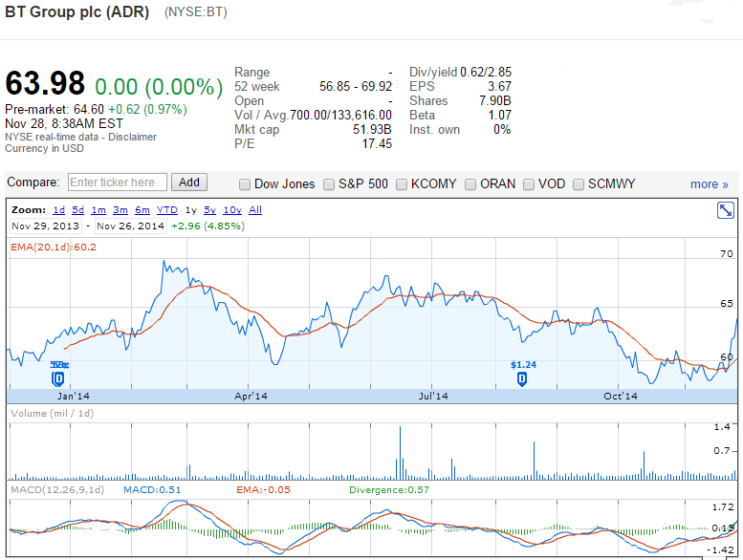The width and height of the screenshot is (743, 560).
Task: Switch chart range to 6m
Action: click(142, 209)
